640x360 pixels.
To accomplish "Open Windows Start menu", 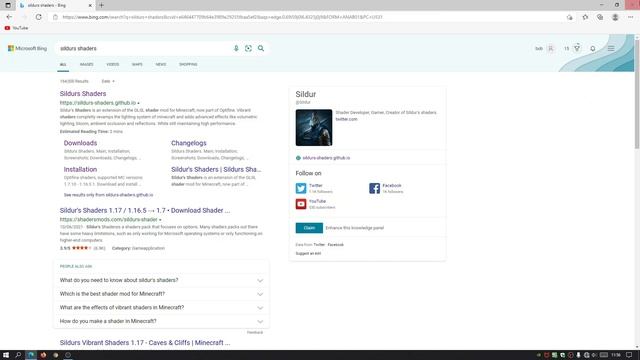I will (x=6, y=355).
